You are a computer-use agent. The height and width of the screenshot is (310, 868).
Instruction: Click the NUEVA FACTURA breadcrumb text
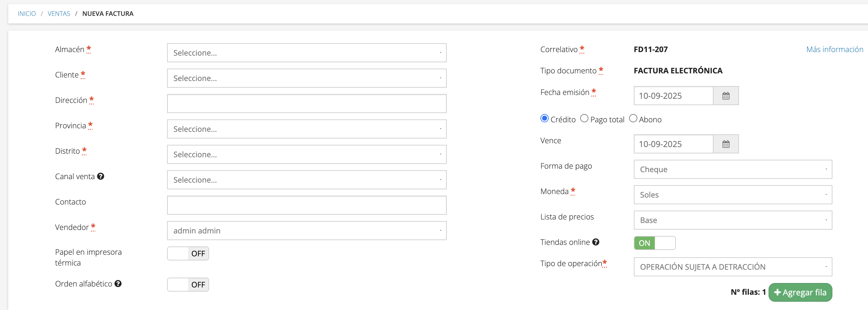(108, 13)
